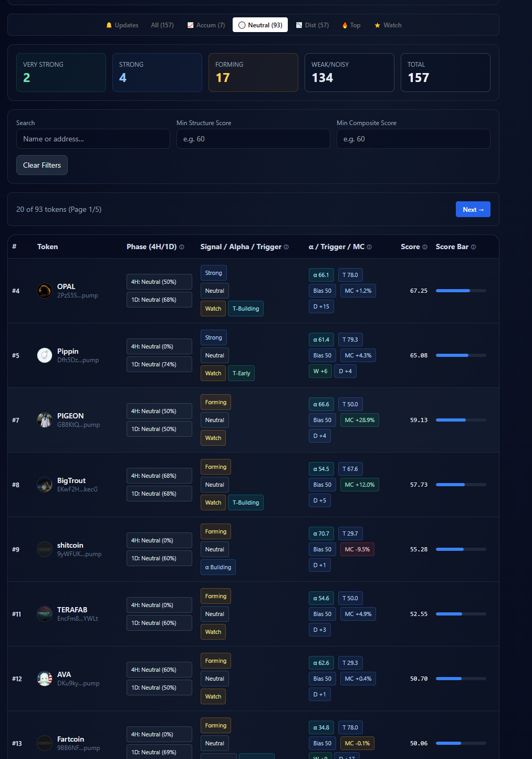Click the 1D: Neutral (74%) phase badge
The width and height of the screenshot is (532, 759).
coord(159,364)
